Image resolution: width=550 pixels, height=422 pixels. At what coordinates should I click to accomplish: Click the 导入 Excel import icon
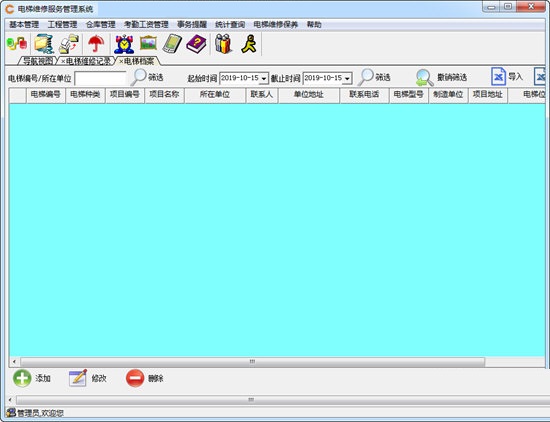498,76
